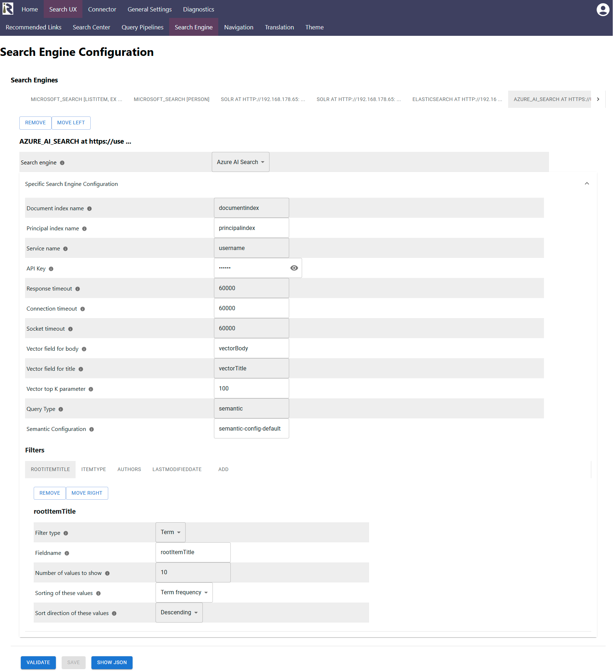Viewport: 616px width, 672px height.
Task: Open the Connector menu
Action: [x=102, y=9]
